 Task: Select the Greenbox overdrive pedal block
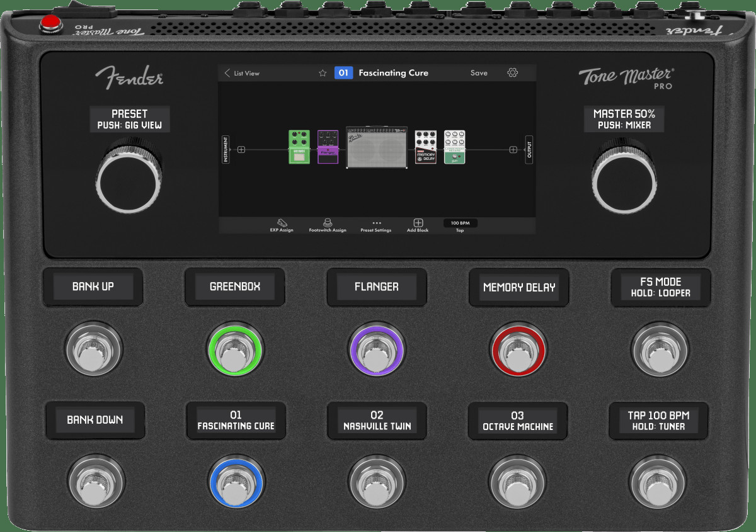pyautogui.click(x=299, y=147)
